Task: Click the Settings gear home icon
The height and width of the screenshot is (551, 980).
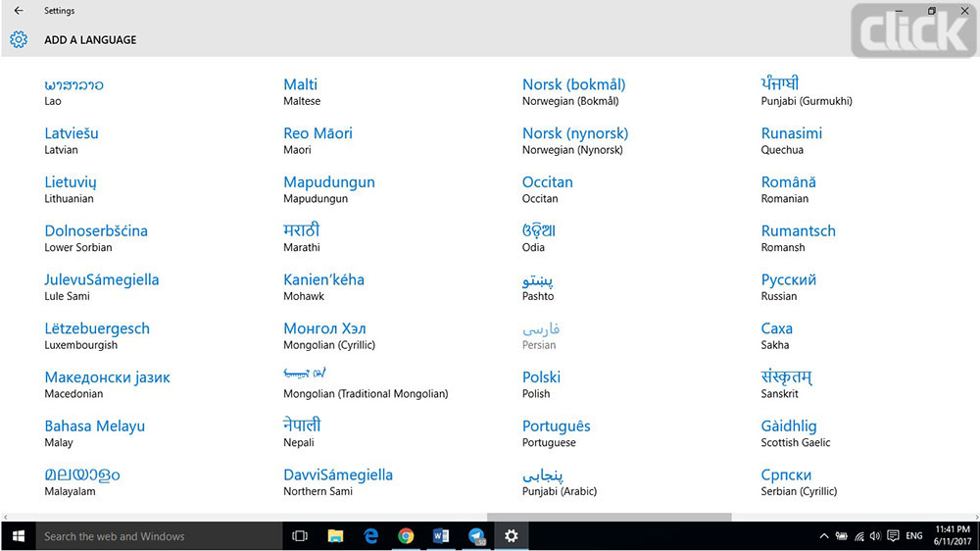Action: coord(19,40)
